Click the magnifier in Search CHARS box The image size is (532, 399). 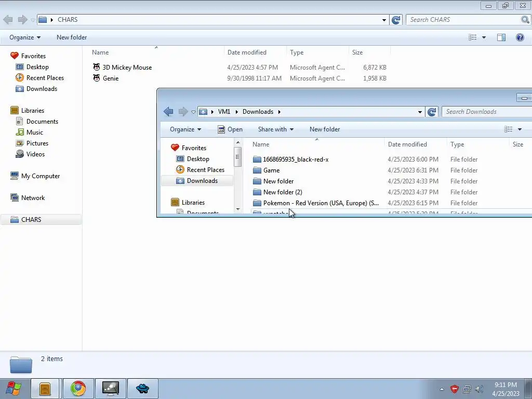[x=525, y=20]
